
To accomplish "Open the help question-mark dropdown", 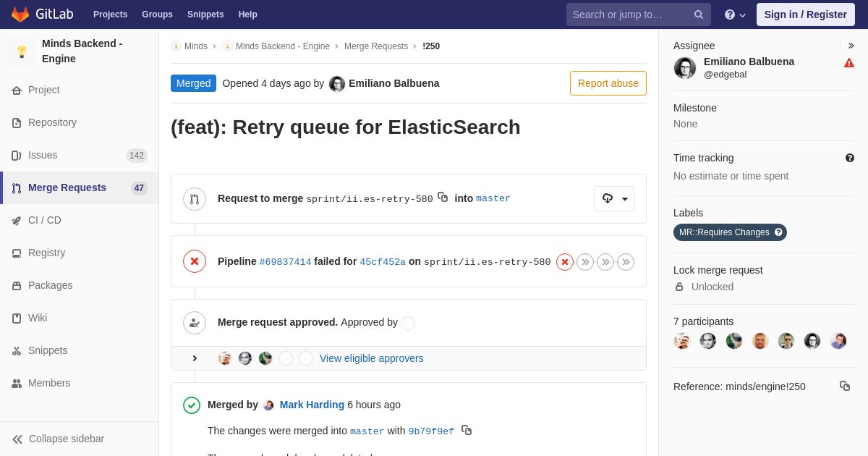I will click(735, 14).
